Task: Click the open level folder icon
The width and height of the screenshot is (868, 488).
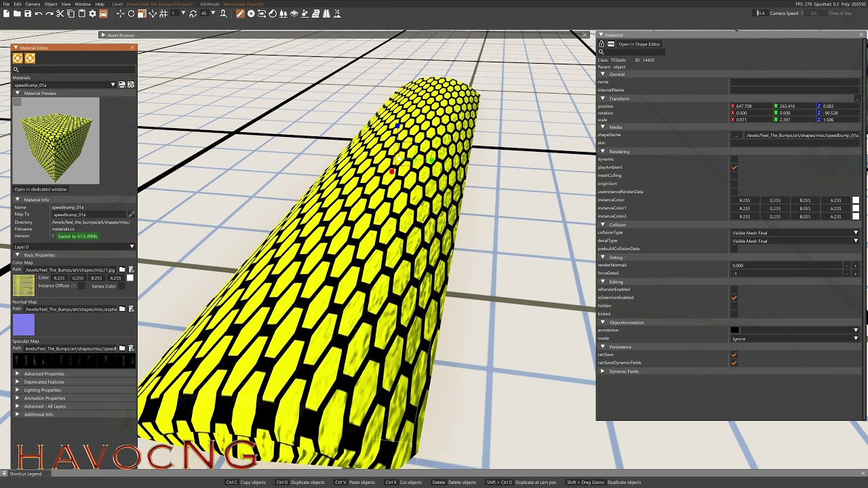Action: [17, 14]
